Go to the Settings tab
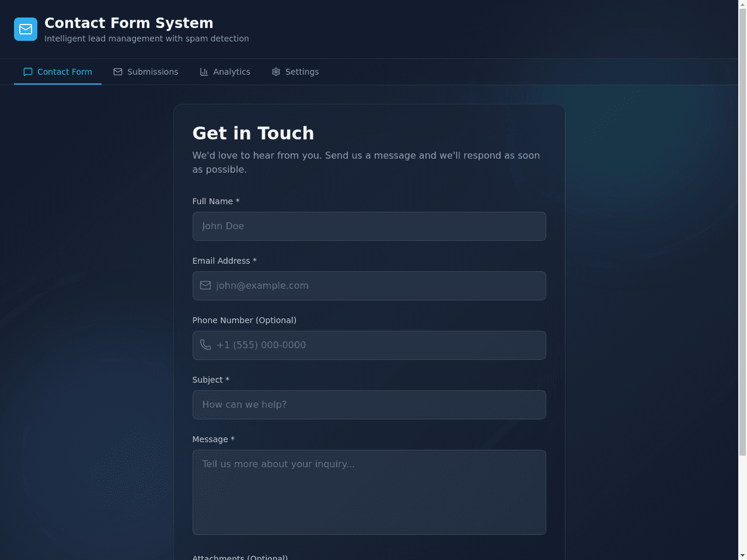Viewport: 747px width, 560px height. (295, 72)
